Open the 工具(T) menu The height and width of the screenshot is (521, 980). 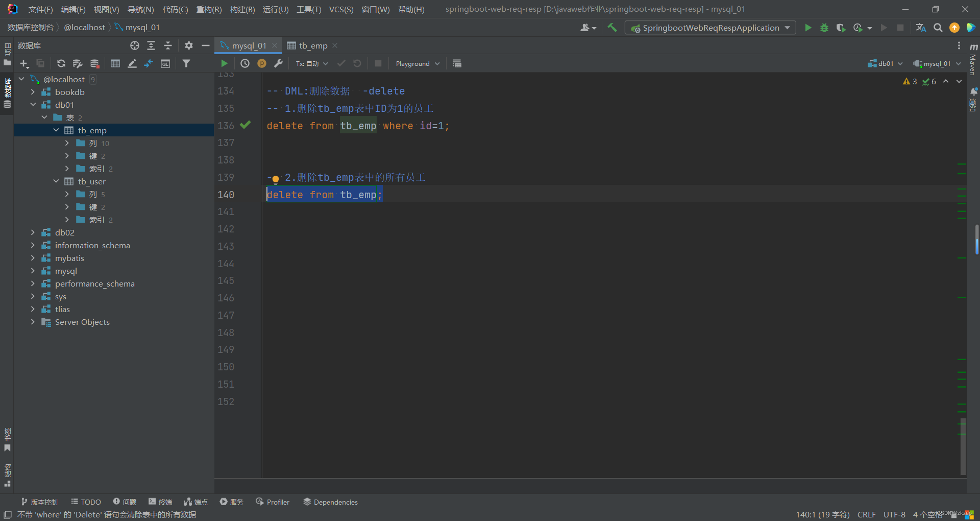pos(308,9)
